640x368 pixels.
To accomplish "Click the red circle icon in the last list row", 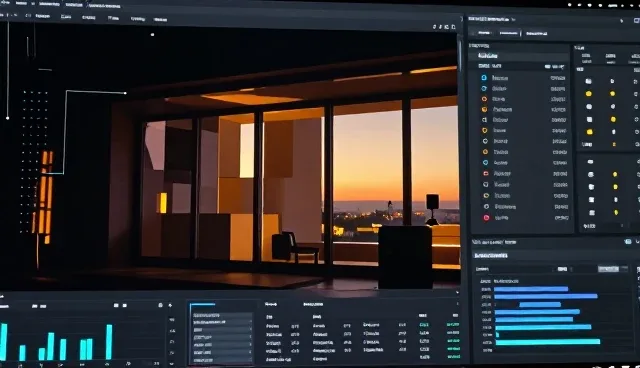I will [x=487, y=218].
